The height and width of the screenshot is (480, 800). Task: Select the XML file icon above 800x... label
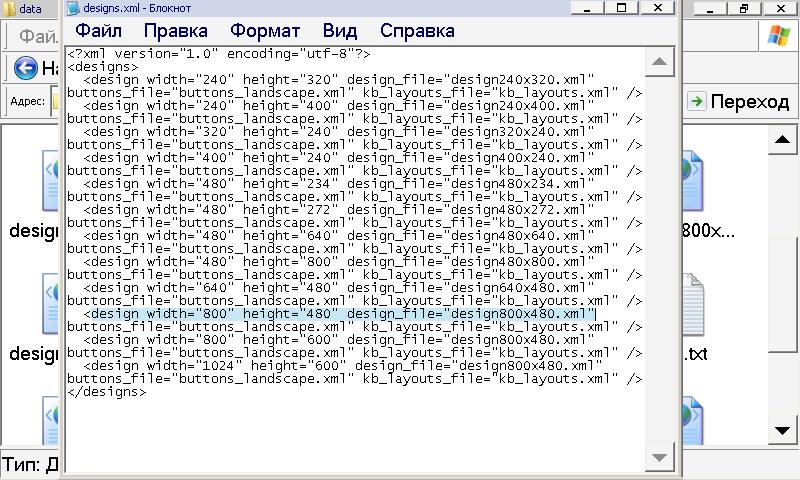(x=691, y=180)
